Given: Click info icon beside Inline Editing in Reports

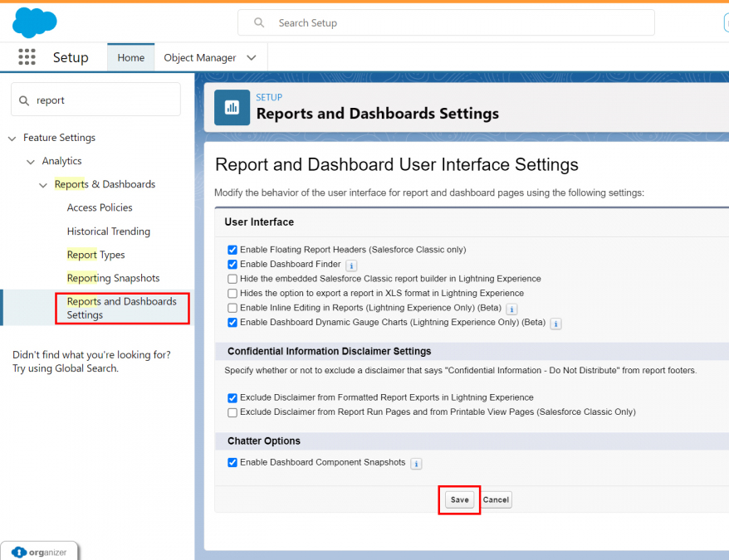Looking at the screenshot, I should [512, 308].
